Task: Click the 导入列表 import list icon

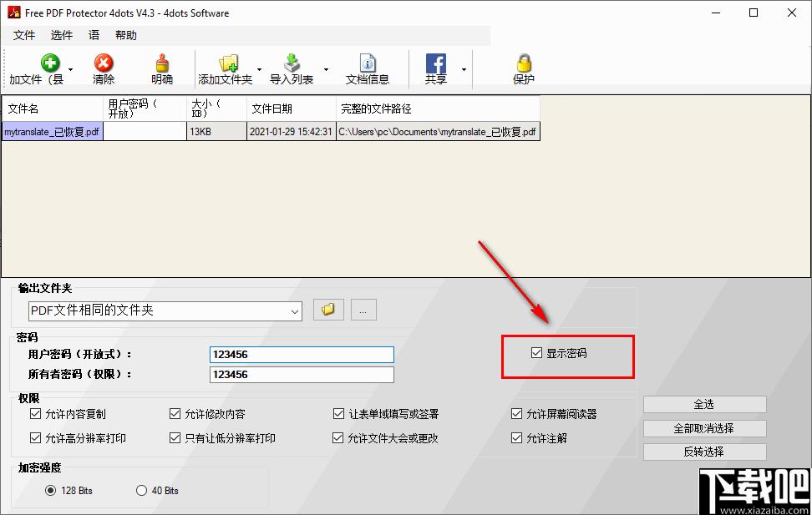Action: coord(292,63)
